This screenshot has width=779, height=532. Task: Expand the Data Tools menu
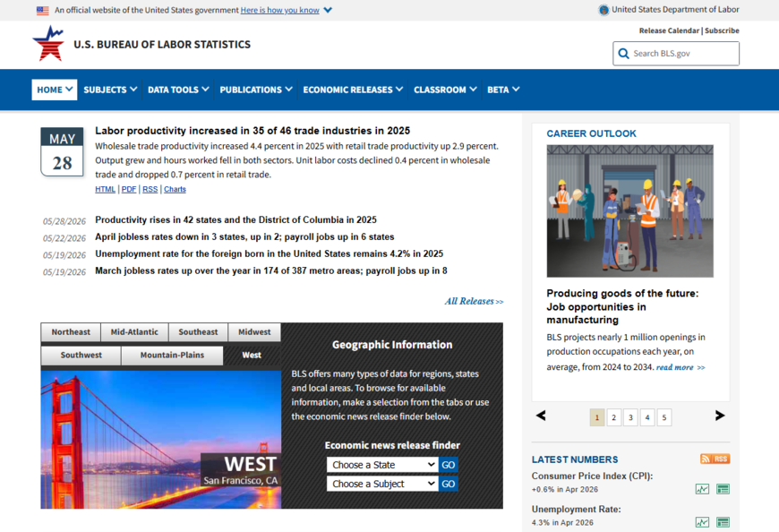click(178, 90)
